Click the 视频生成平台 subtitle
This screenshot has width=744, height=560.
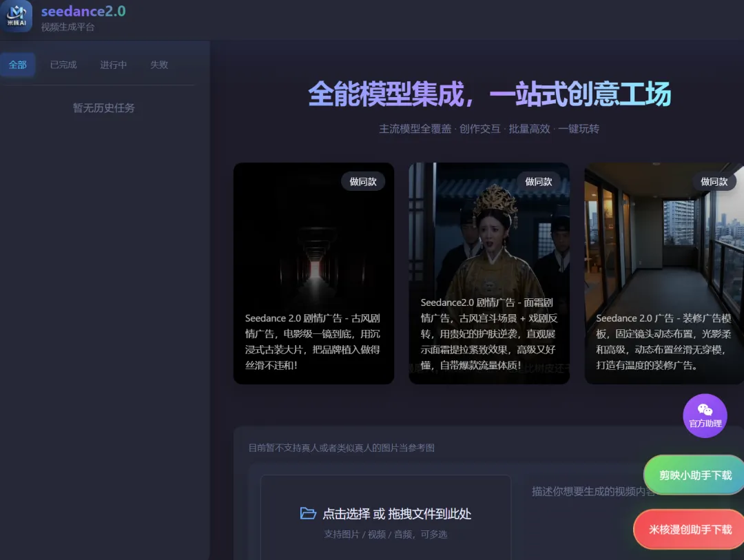click(68, 27)
